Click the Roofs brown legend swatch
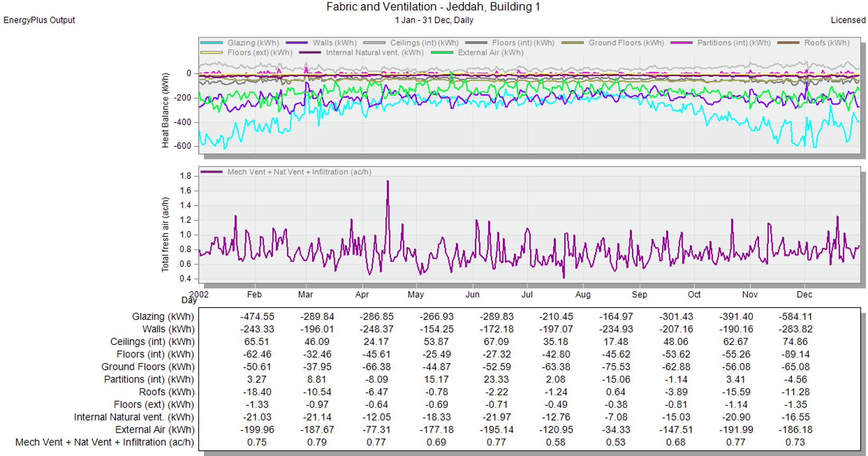The image size is (868, 456). [788, 43]
